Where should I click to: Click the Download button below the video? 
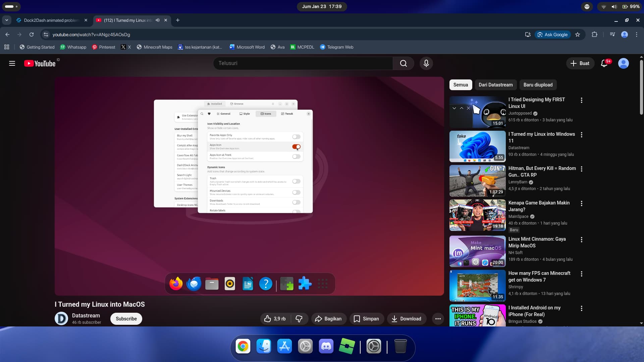point(406,319)
